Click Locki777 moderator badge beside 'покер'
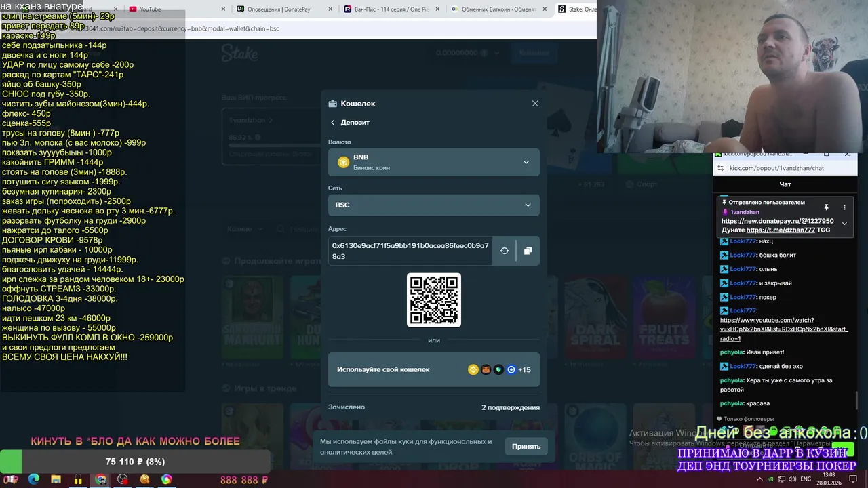 [724, 297]
